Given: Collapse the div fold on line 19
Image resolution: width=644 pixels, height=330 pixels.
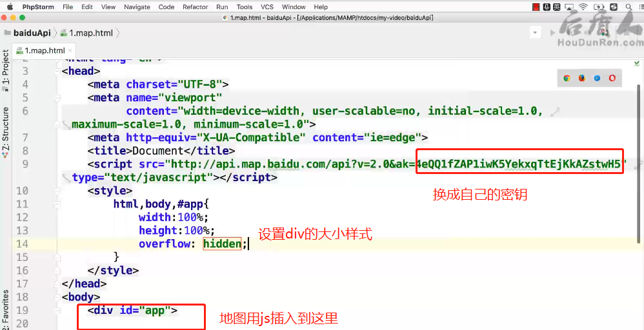Looking at the screenshot, I should 57,310.
